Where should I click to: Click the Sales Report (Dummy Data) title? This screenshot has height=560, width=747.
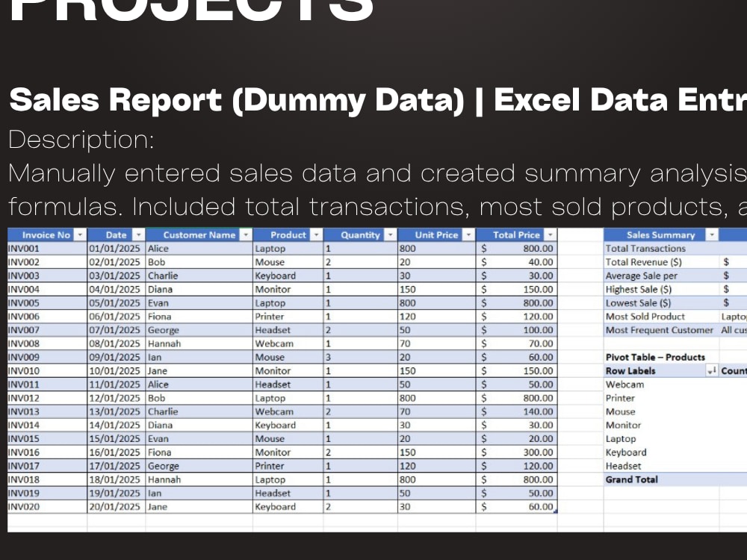pos(237,101)
